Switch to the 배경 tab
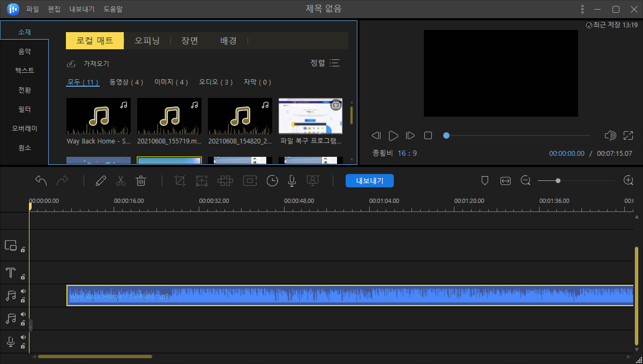643x364 pixels. coord(228,40)
